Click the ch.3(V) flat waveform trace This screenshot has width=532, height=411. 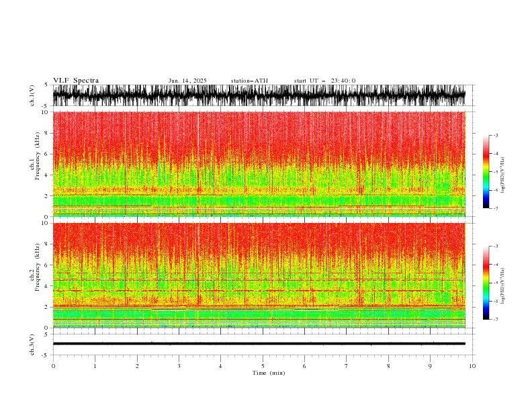pyautogui.click(x=259, y=344)
